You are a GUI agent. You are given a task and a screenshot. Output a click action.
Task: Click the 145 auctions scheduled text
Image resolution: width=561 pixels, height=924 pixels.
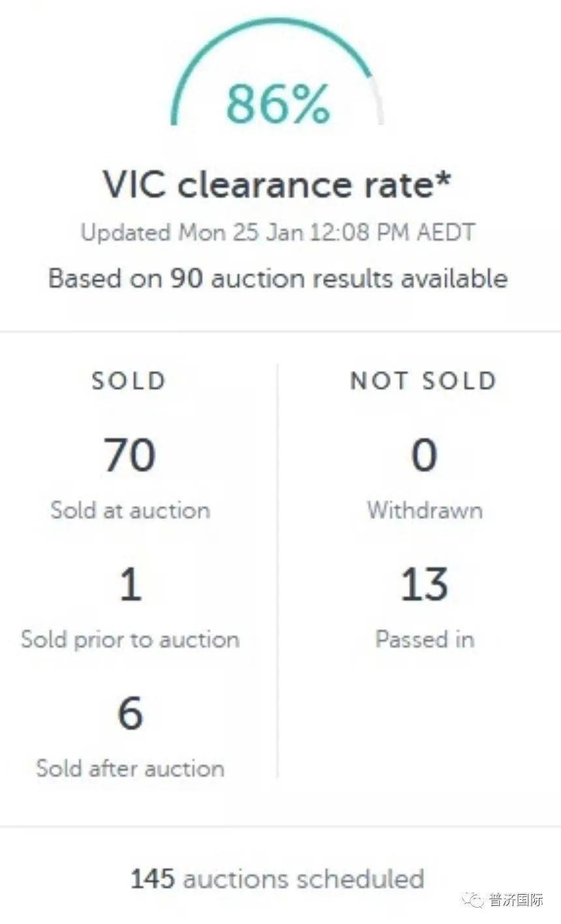pos(278,879)
